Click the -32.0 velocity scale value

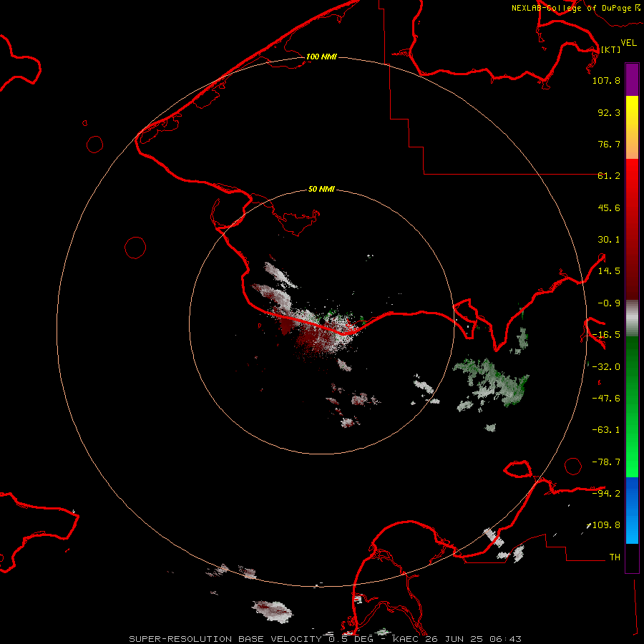606,367
